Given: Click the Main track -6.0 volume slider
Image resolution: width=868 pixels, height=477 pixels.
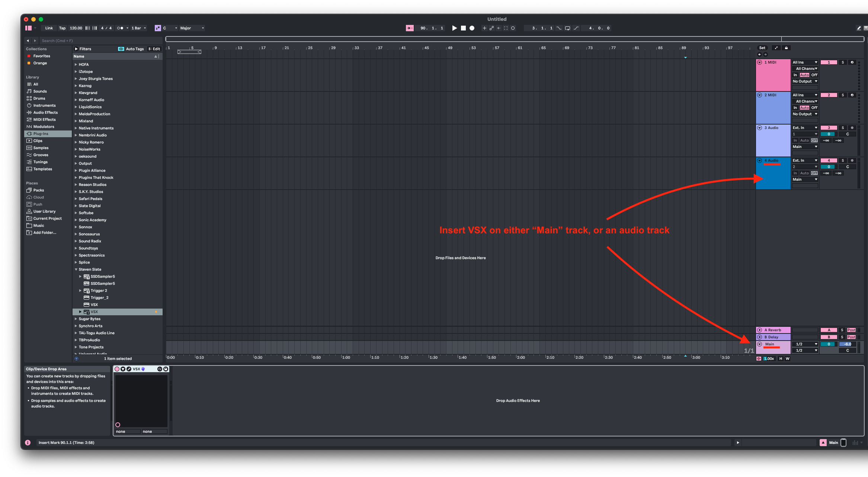Looking at the screenshot, I should click(x=848, y=344).
